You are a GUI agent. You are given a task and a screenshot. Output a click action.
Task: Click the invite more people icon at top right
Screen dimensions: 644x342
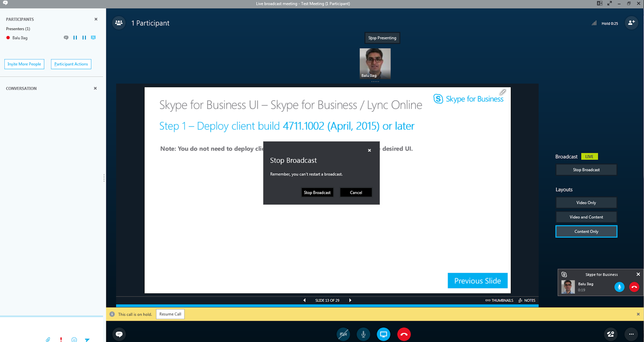point(631,23)
